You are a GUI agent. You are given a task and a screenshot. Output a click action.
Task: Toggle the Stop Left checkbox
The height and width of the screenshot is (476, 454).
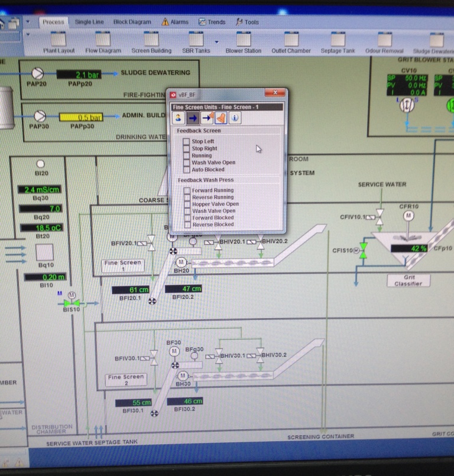186,141
